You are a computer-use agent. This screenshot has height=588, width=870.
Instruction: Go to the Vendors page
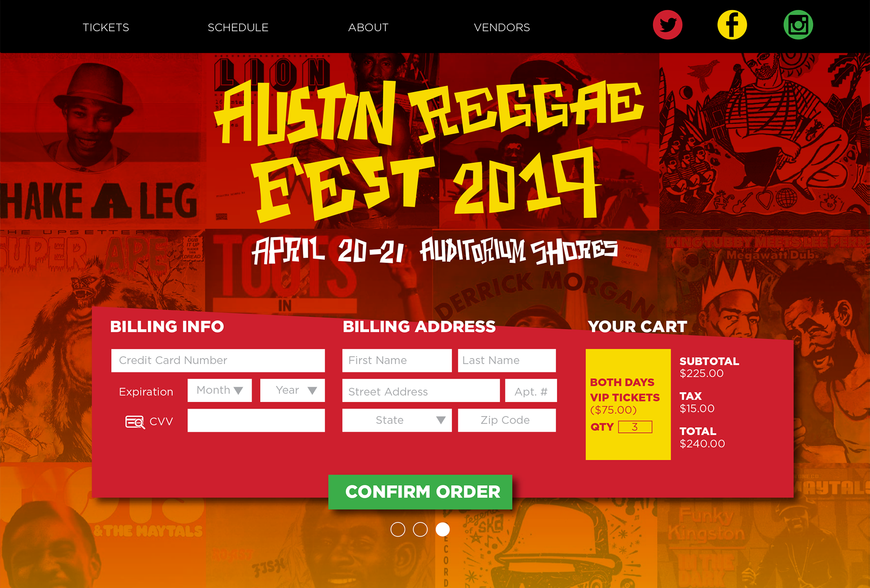(502, 28)
